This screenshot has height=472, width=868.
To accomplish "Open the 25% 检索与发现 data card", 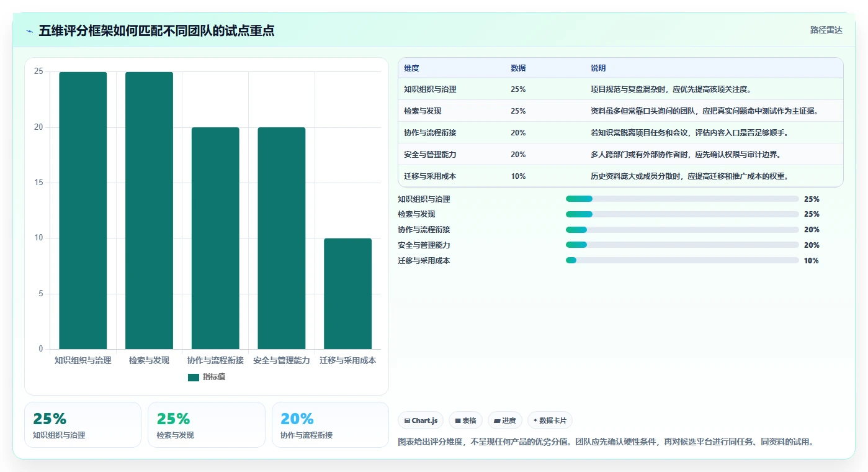I will (x=206, y=425).
